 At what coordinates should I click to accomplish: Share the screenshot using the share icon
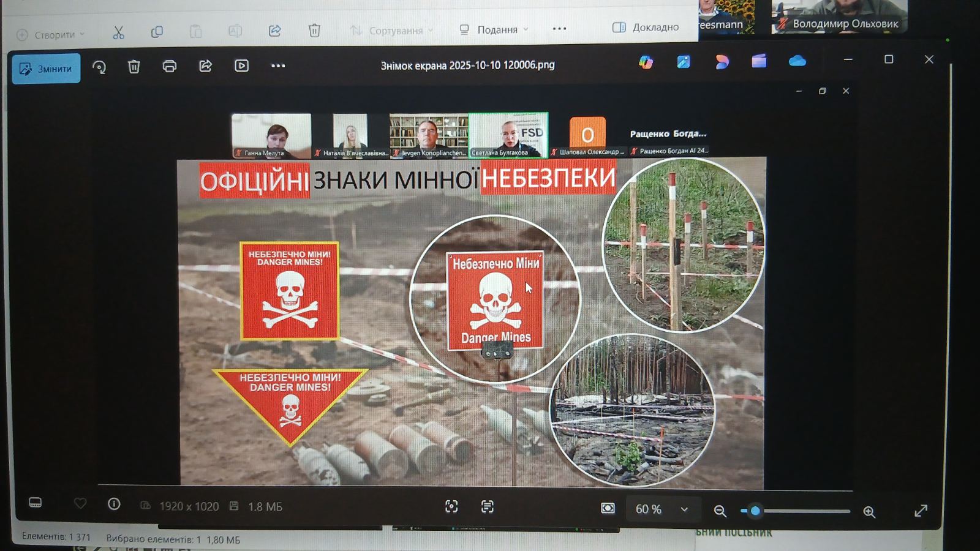tap(206, 66)
